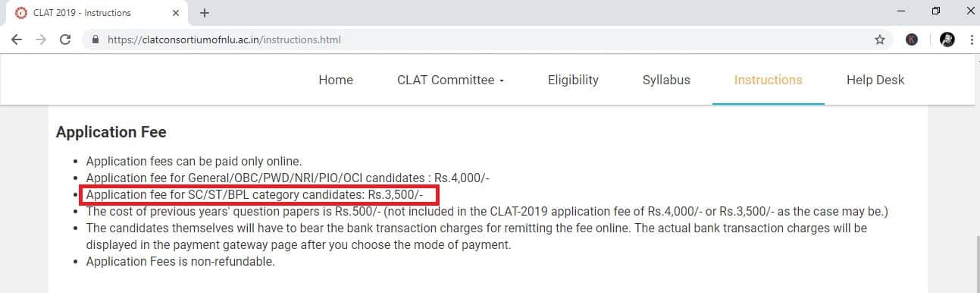980x293 pixels.
Task: Reload the page with refresh icon
Action: click(65, 39)
